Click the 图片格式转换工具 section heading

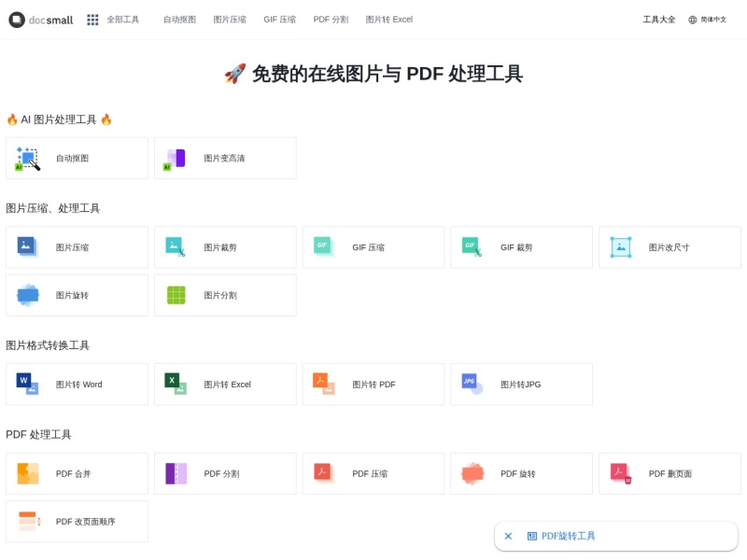pyautogui.click(x=48, y=345)
